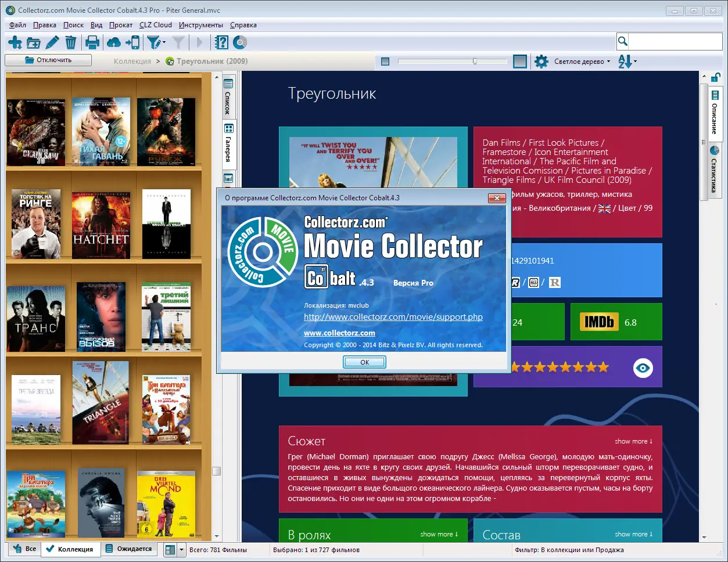The height and width of the screenshot is (562, 728).
Task: Click the export to mobile phone icon
Action: [x=133, y=42]
